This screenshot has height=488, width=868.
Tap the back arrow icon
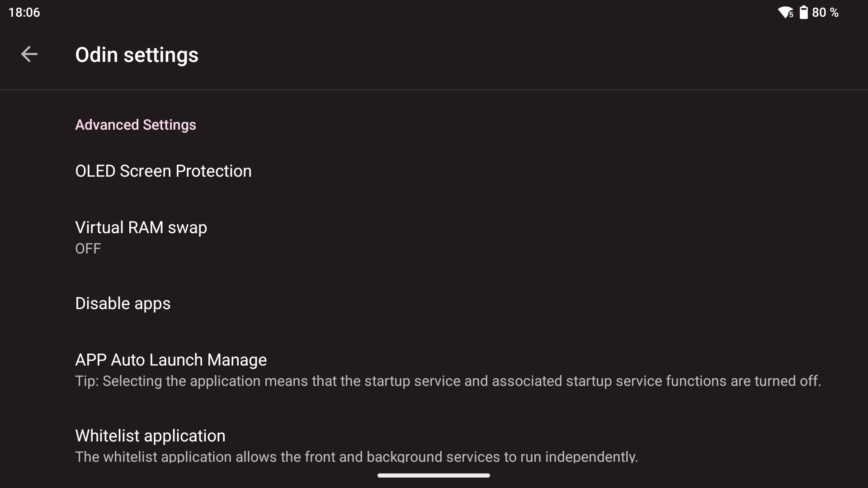29,55
